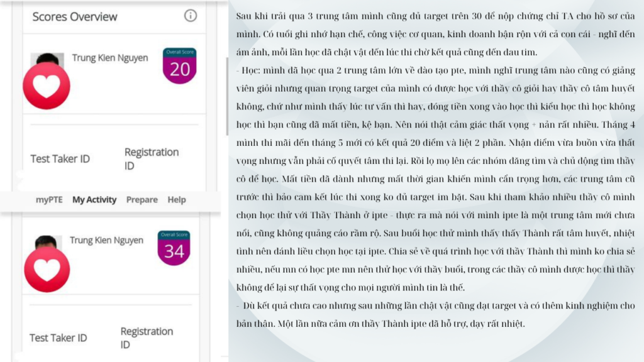Tap the red heart on the bottom score card

tap(47, 269)
